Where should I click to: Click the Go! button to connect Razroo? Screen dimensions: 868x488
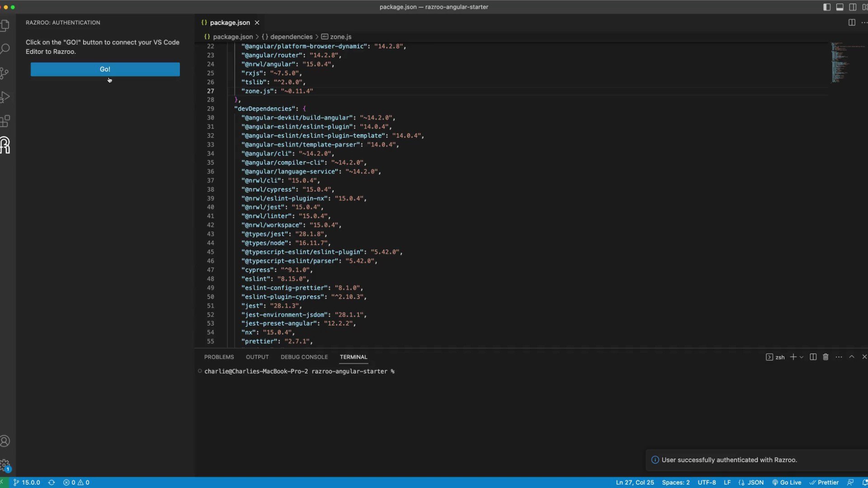[x=105, y=69]
